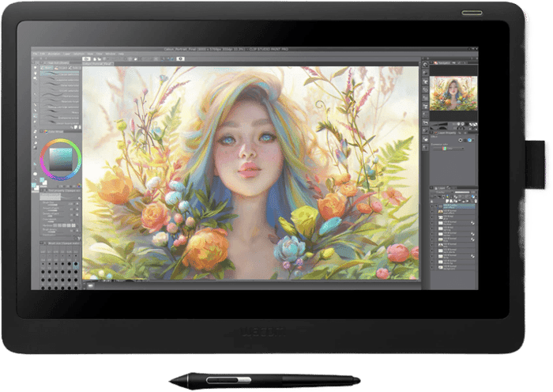The height and width of the screenshot is (392, 553).
Task: Click the Save icon in command bar
Action: (104, 59)
